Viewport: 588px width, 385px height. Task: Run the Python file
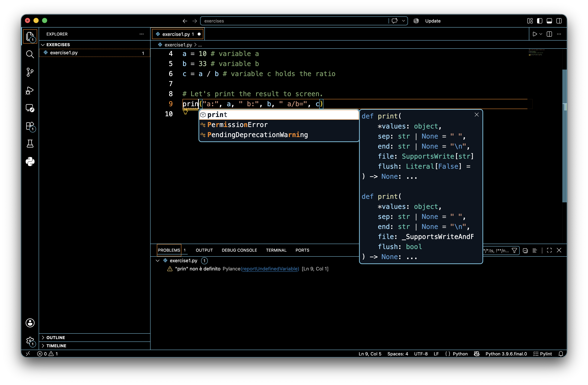tap(535, 34)
